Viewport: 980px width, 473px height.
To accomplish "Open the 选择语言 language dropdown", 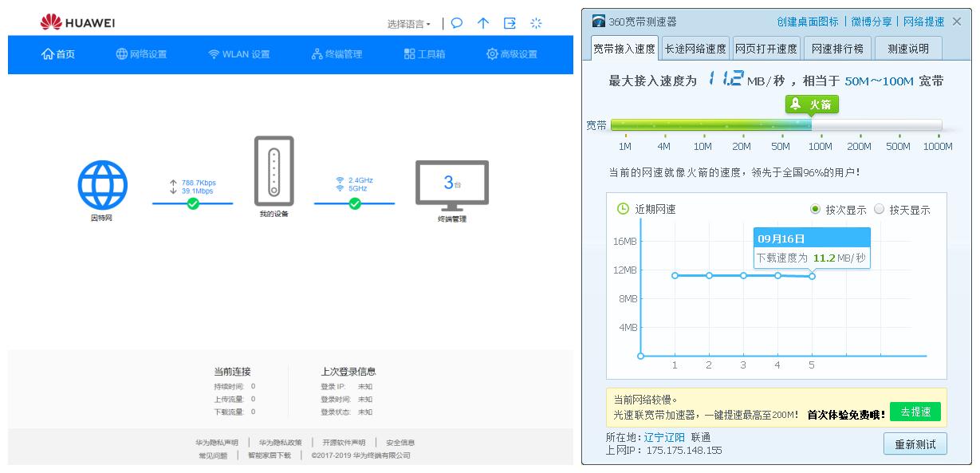I will 409,24.
